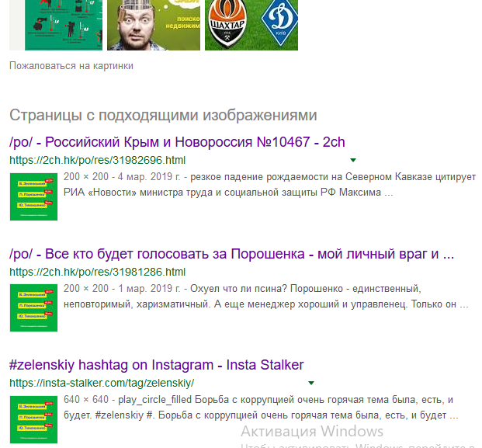
Task: Expand dropdown arrow next to 2ch.hk/po/res/31982696 URL
Action: (x=353, y=160)
